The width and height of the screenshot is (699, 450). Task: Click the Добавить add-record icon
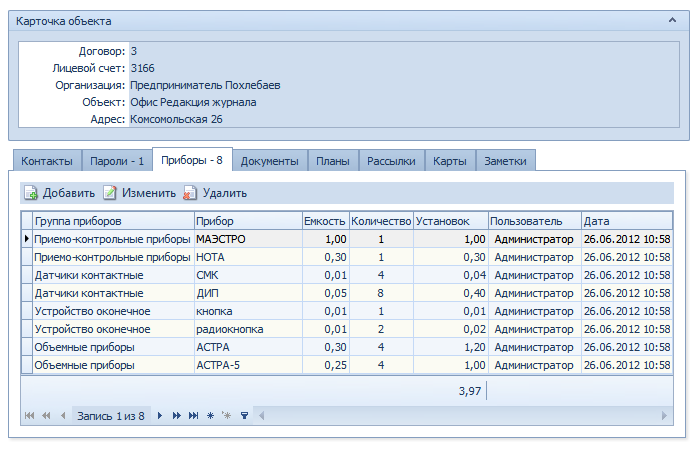tap(31, 193)
